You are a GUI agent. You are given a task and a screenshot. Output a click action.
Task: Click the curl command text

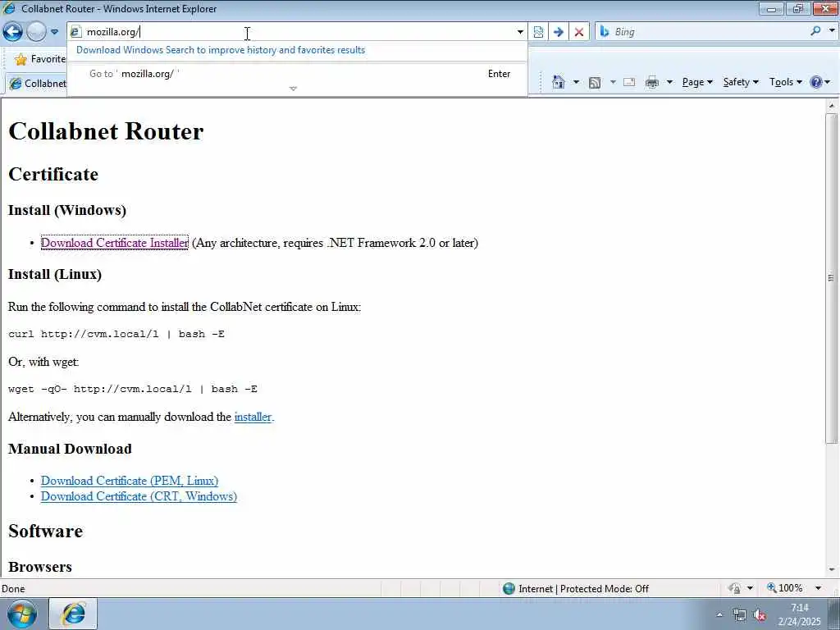[x=116, y=335]
